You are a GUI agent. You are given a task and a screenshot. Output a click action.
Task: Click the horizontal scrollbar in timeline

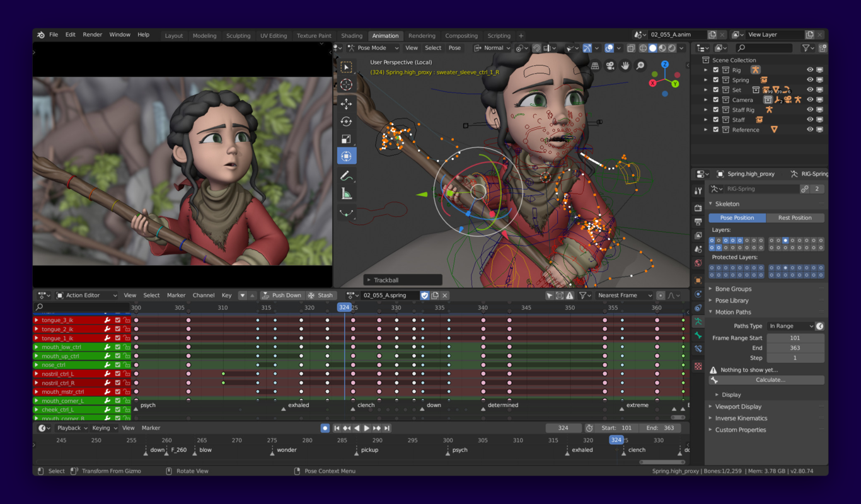tap(662, 462)
